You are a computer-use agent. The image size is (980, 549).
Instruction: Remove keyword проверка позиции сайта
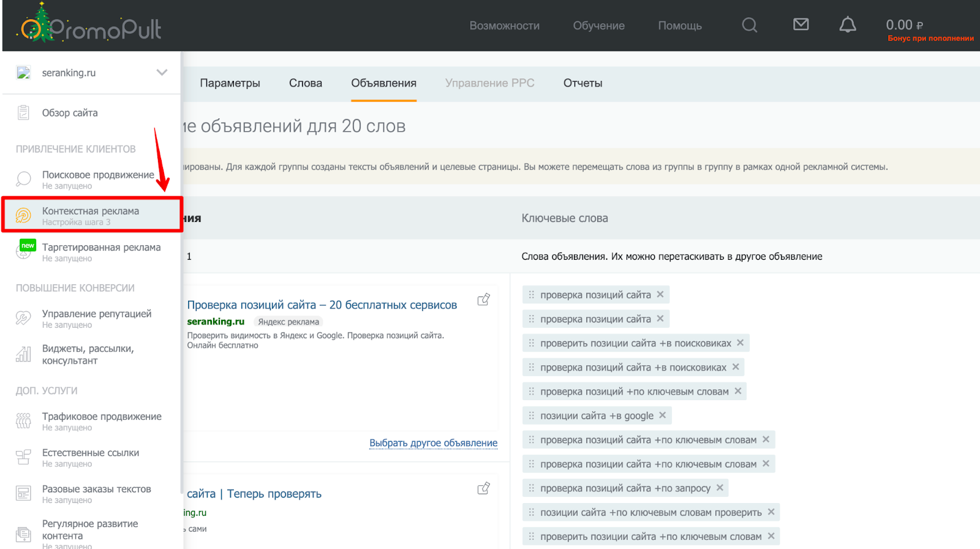point(660,319)
